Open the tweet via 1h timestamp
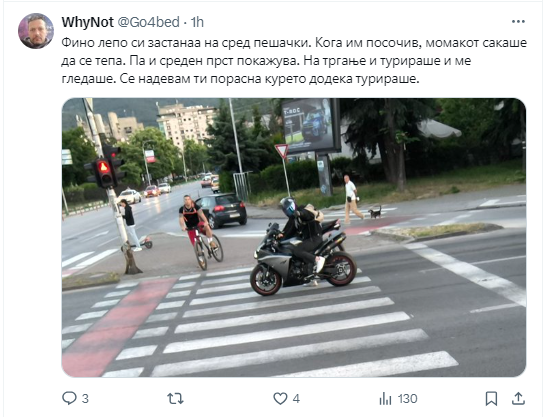The width and height of the screenshot is (546, 417). (x=197, y=22)
